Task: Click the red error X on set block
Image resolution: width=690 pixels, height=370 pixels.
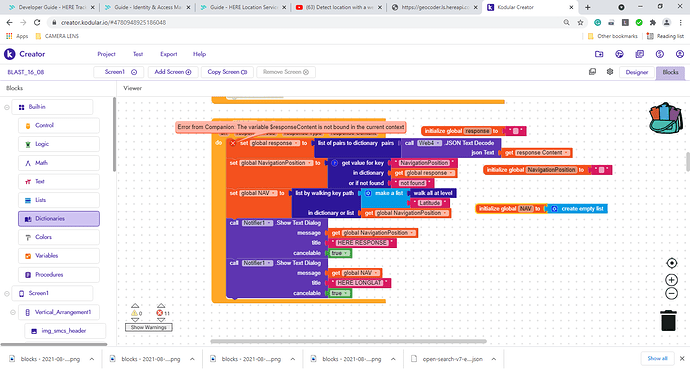Action: pos(233,143)
